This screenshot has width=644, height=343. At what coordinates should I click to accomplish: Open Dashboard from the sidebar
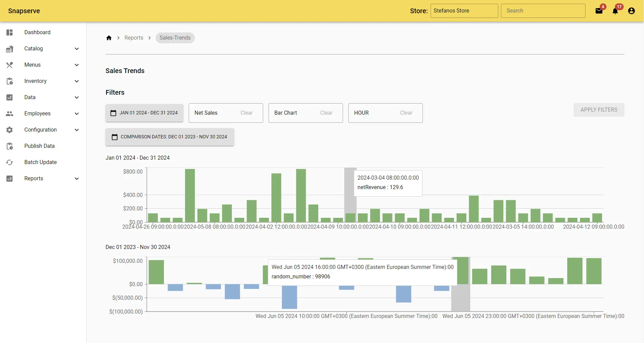43,32
